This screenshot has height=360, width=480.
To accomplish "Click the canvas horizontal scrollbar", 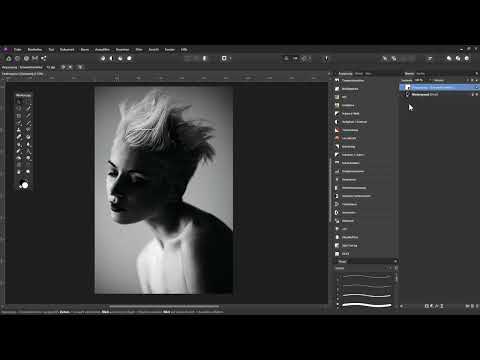I will coord(164,306).
